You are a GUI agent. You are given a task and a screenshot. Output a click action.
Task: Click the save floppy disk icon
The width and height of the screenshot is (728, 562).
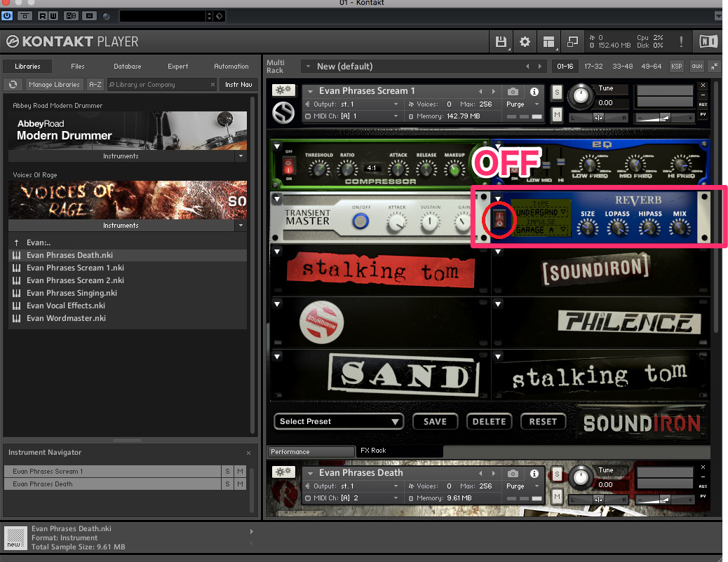coord(501,42)
